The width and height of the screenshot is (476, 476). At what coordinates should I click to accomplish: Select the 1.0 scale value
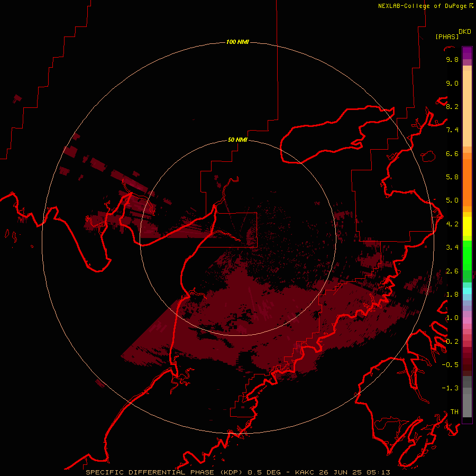[452, 318]
